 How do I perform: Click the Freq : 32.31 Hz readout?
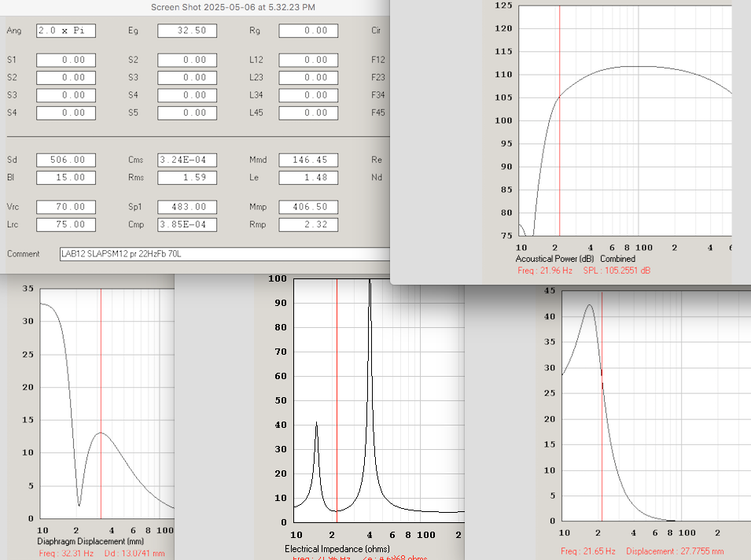click(66, 553)
